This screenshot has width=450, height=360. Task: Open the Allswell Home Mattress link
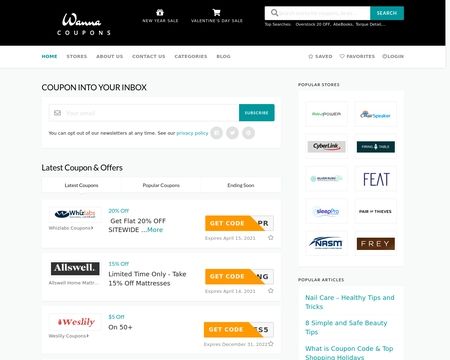coord(74,283)
